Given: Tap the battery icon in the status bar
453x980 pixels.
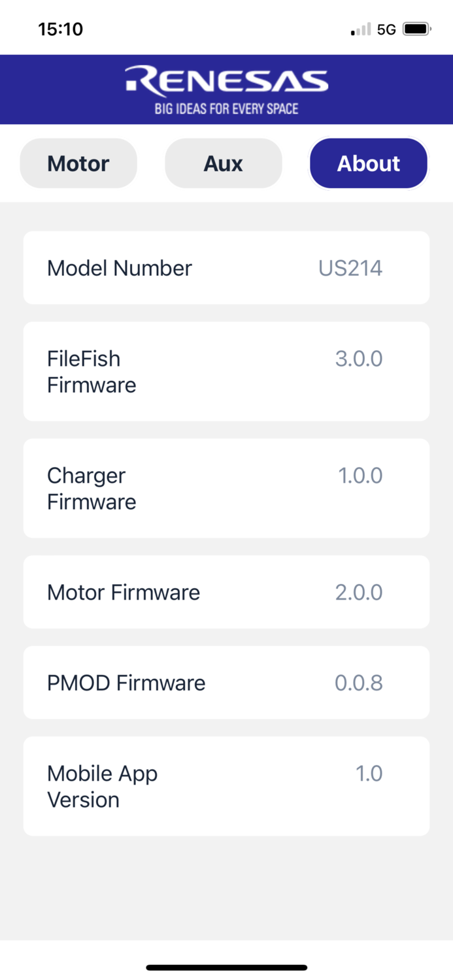Looking at the screenshot, I should pyautogui.click(x=415, y=29).
